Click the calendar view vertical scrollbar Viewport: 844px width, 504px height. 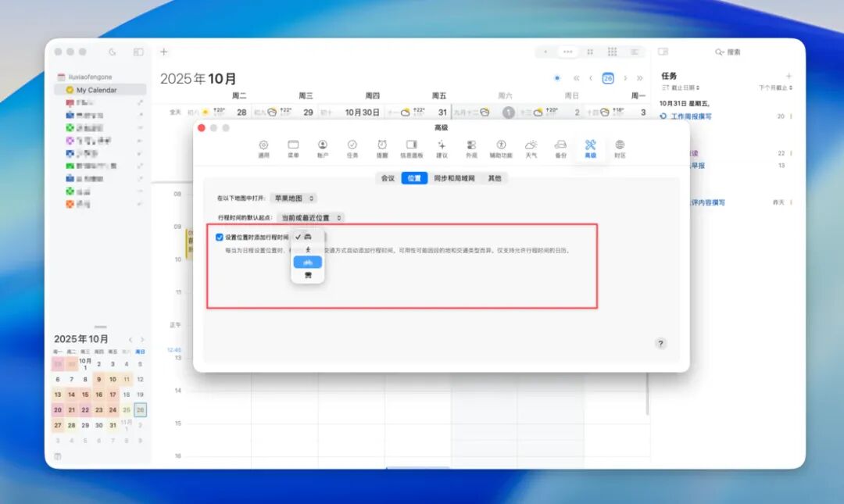pyautogui.click(x=648, y=395)
